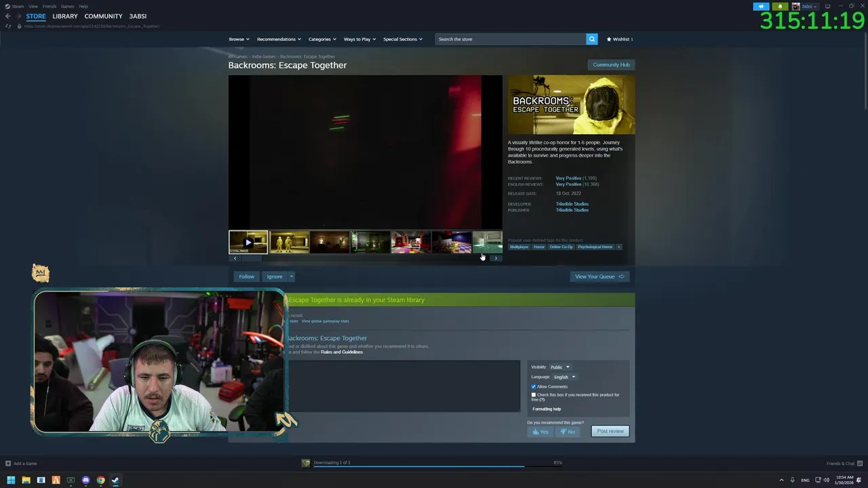
Task: Open Friends & Chat icon
Action: click(x=859, y=464)
